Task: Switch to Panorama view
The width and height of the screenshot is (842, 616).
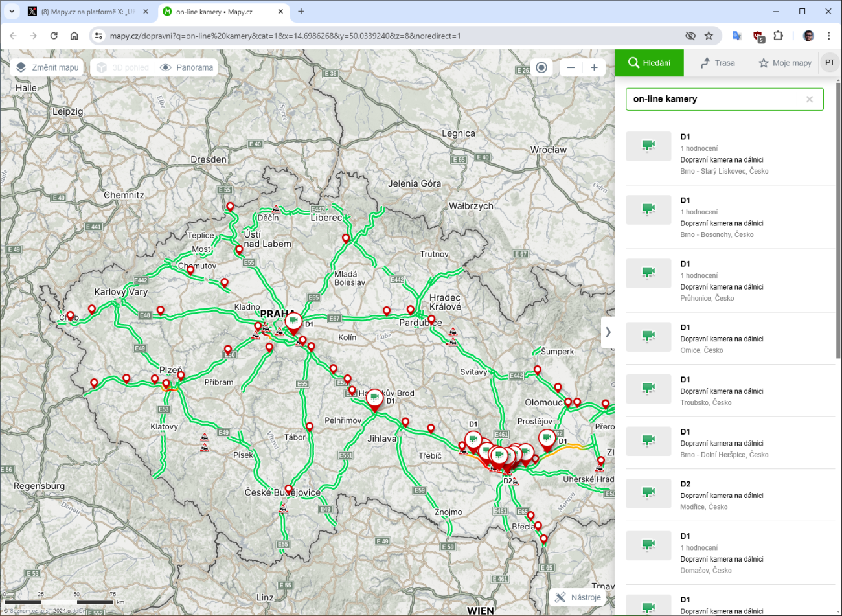Action: click(186, 67)
